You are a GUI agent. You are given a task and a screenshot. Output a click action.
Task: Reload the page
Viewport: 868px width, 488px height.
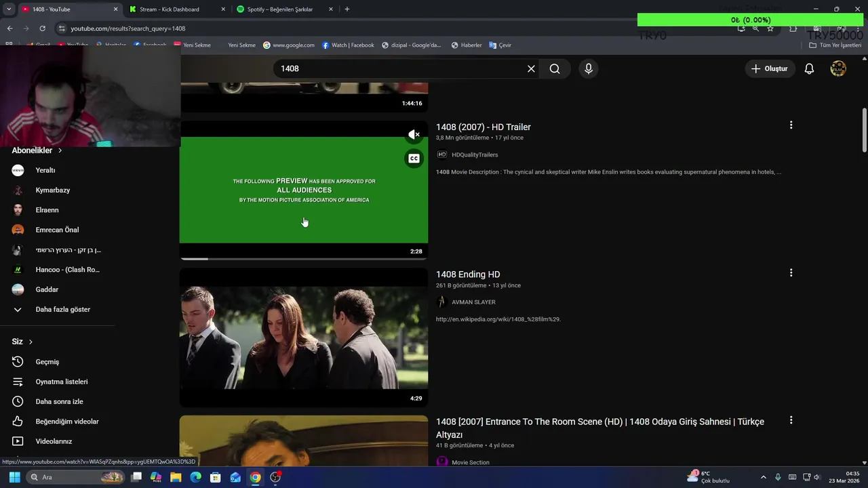(42, 28)
